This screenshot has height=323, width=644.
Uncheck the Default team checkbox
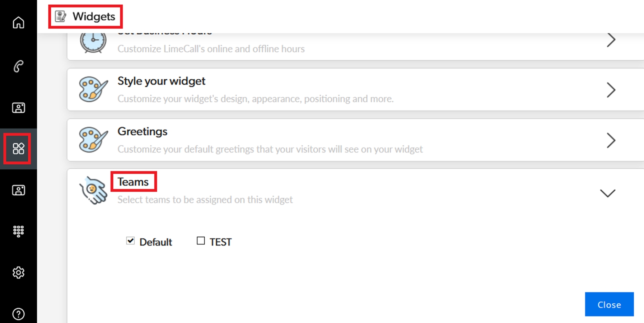[x=130, y=241]
